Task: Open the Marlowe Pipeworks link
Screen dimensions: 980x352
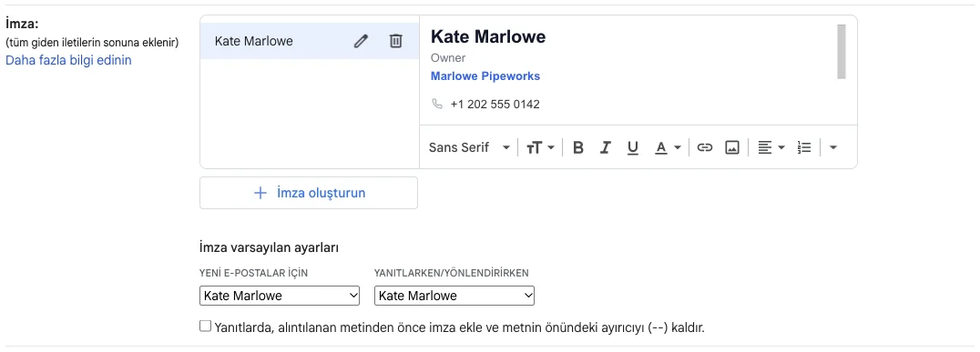Action: click(485, 76)
